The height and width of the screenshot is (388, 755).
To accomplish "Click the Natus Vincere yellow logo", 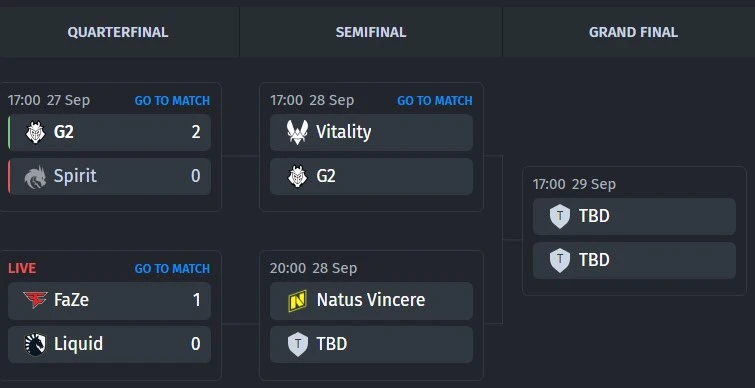I will (x=298, y=300).
